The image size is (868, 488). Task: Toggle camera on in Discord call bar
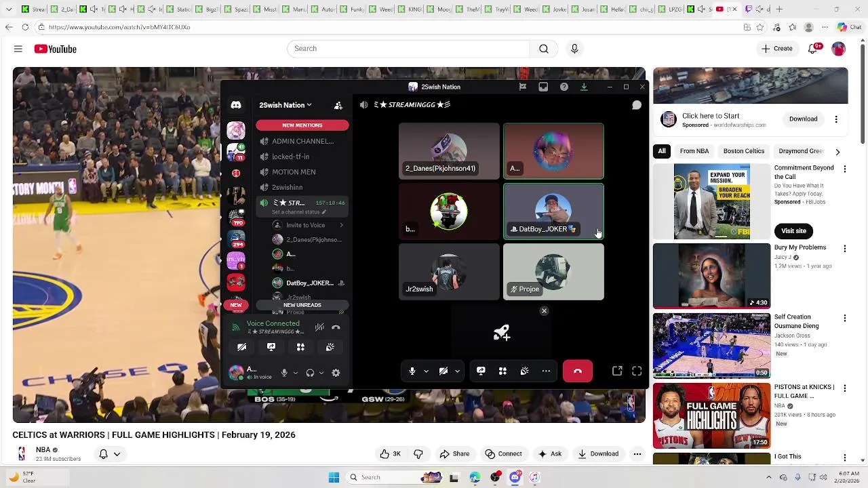[x=443, y=371]
